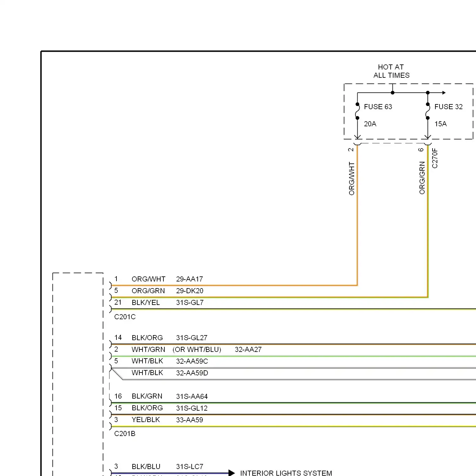Click the BLK/BLU wire color label
This screenshot has width=476, height=476.
[146, 466]
